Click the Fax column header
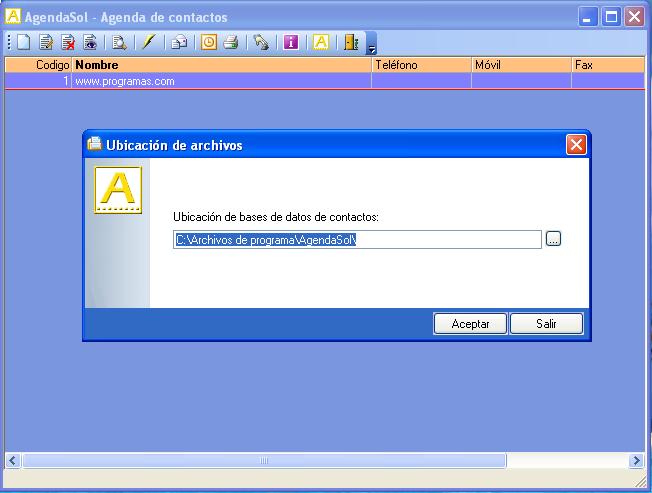The image size is (652, 493). tap(608, 65)
